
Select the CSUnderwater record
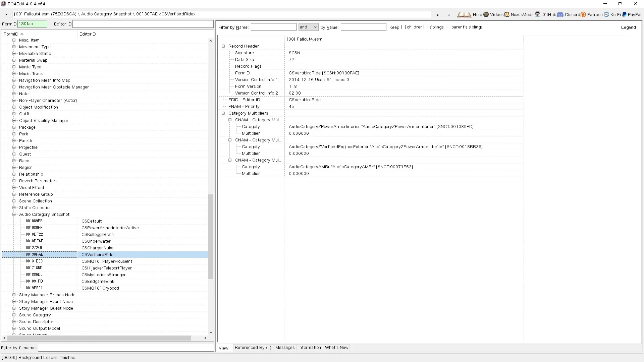click(x=96, y=241)
